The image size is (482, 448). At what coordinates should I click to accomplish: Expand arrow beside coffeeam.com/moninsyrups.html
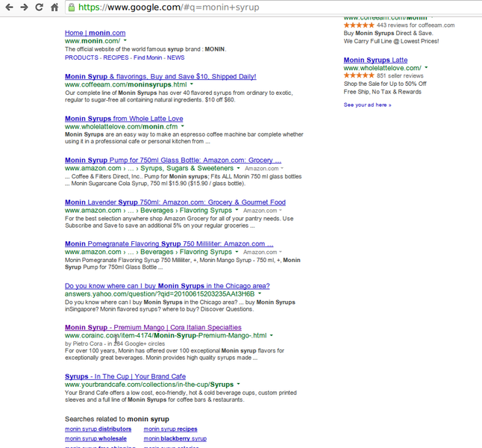coord(192,84)
